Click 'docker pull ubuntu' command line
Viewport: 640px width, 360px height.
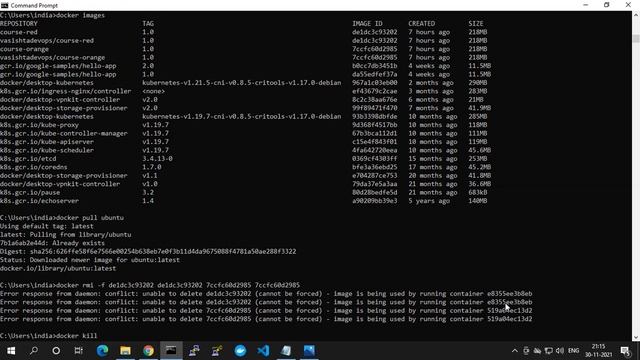pos(62,218)
